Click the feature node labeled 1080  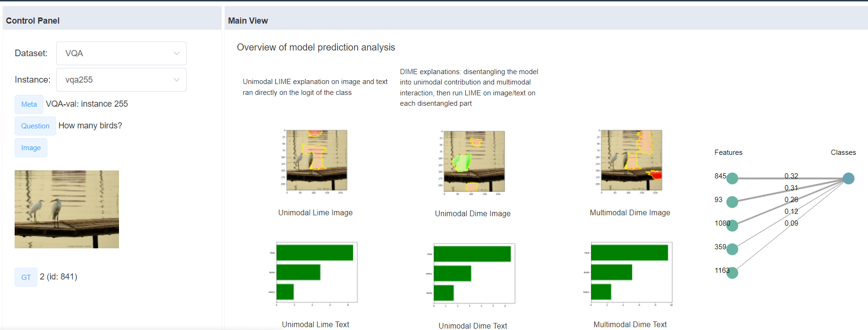732,226
